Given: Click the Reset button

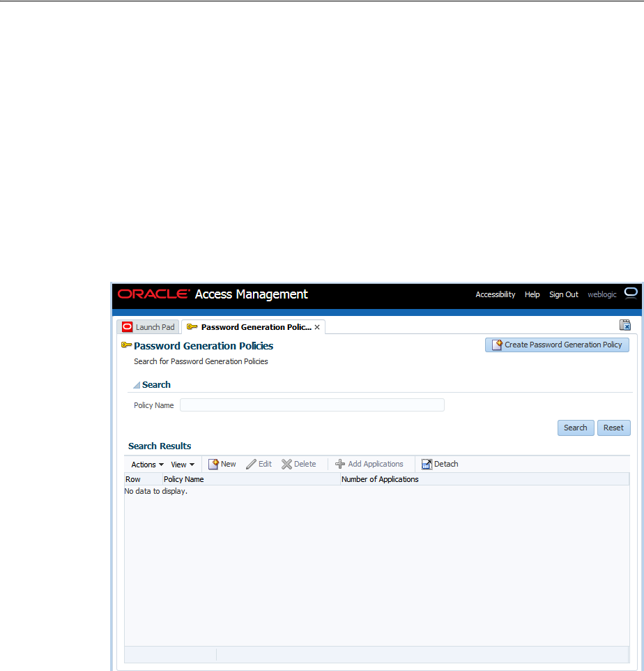Looking at the screenshot, I should point(613,428).
